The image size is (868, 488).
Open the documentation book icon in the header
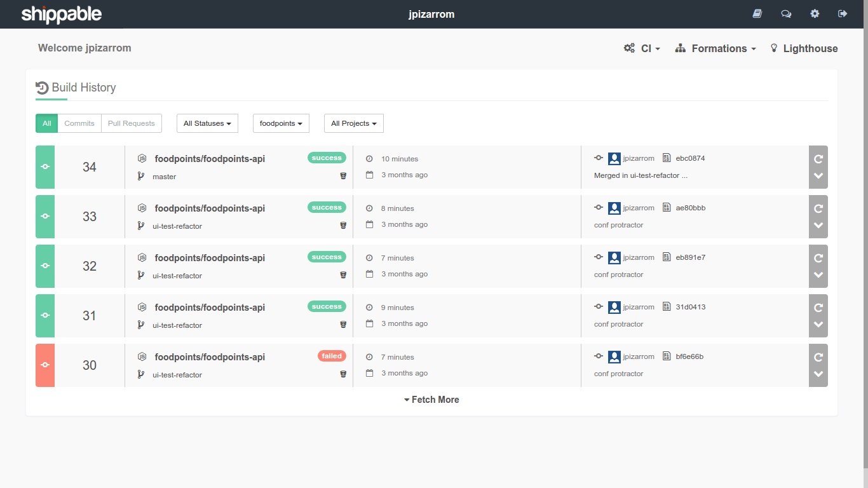pyautogui.click(x=757, y=13)
